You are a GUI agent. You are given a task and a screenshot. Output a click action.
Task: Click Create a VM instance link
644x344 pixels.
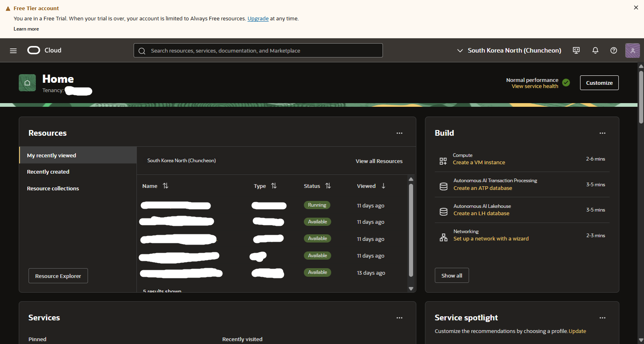[479, 163]
